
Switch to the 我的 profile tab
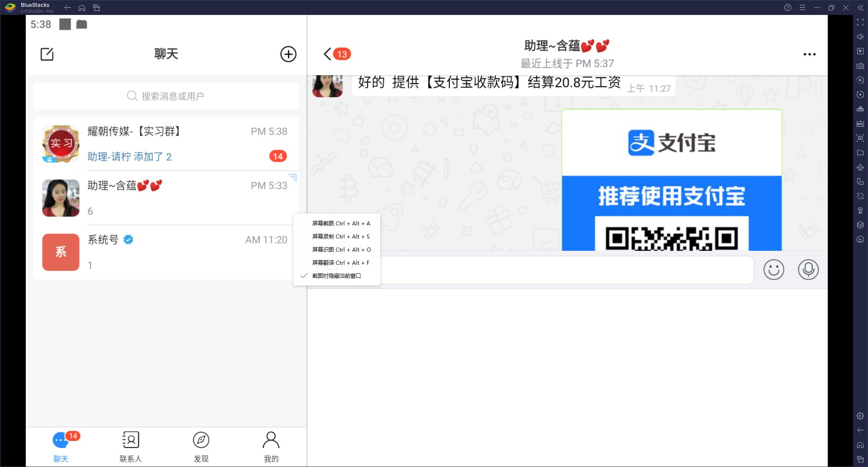click(x=271, y=447)
